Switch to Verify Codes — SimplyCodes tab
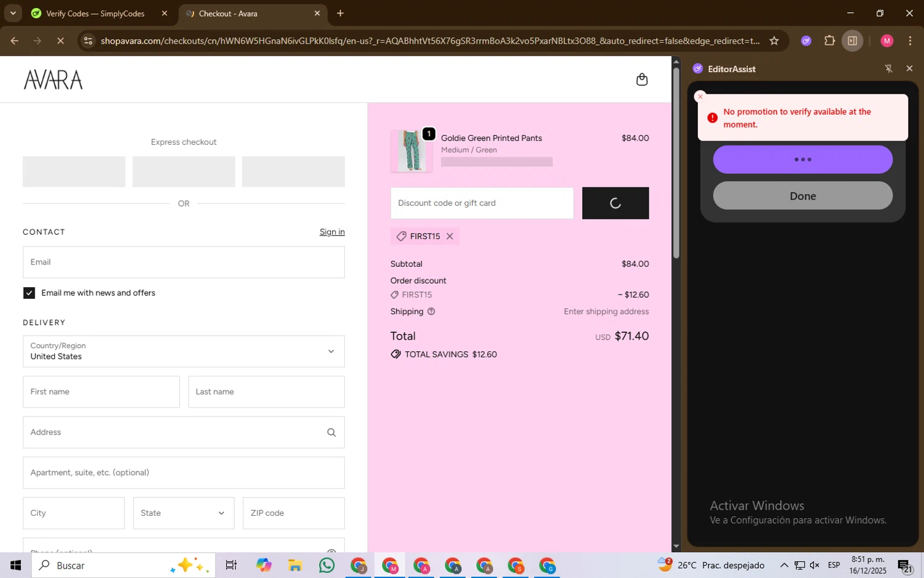924x578 pixels. point(95,14)
